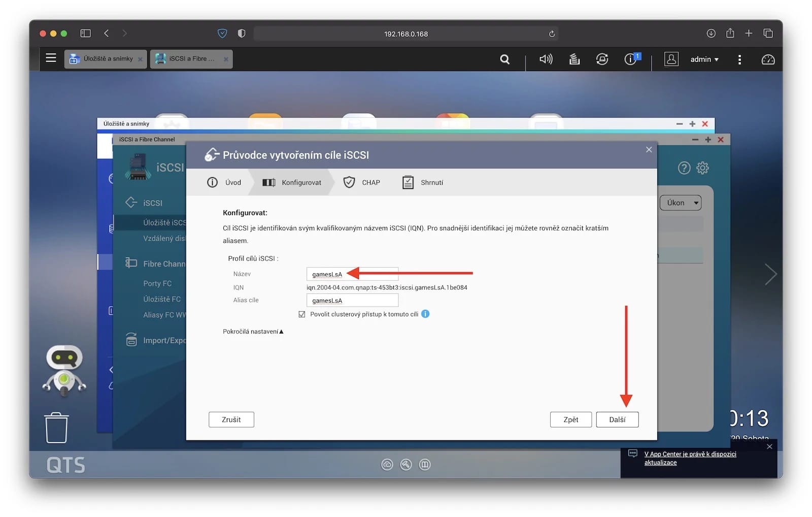Open the QTS main menu hamburger icon
Screen dimensions: 812x517
click(x=51, y=58)
